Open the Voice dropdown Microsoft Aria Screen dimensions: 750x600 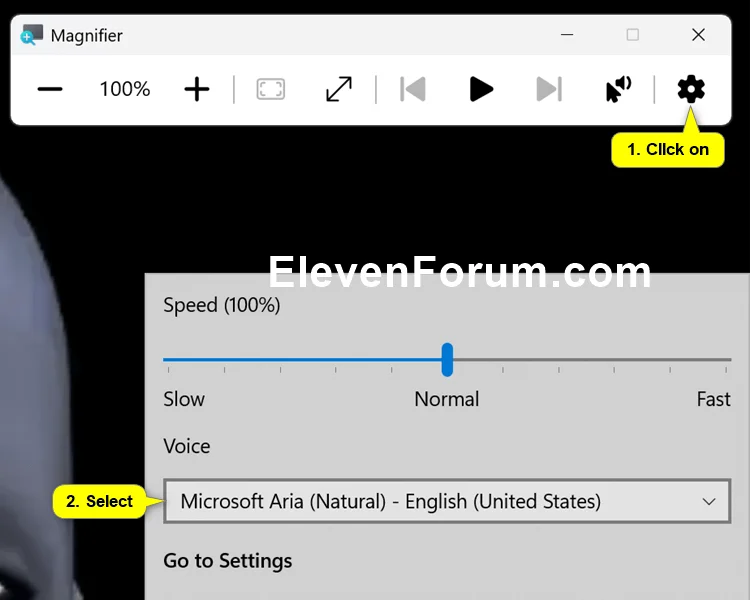(x=447, y=501)
